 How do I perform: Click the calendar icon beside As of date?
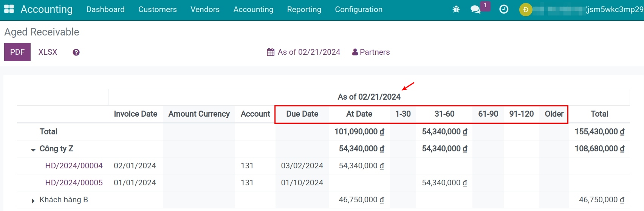tap(271, 52)
